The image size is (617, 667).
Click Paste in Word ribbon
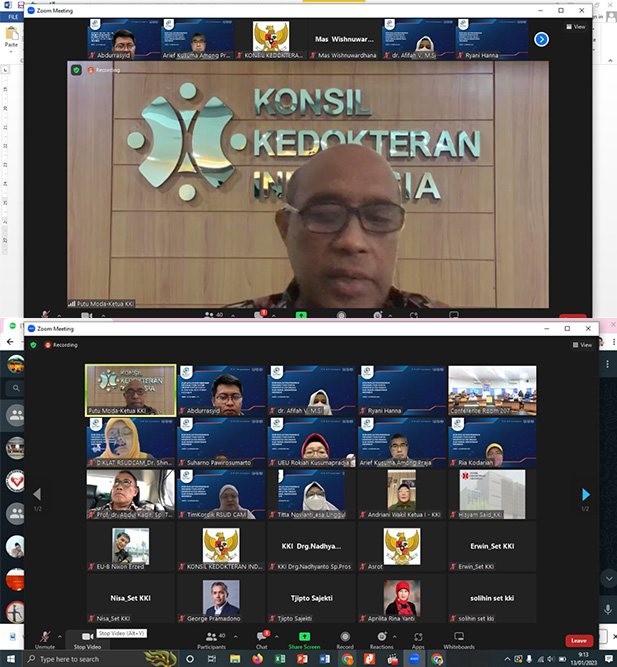click(x=11, y=37)
